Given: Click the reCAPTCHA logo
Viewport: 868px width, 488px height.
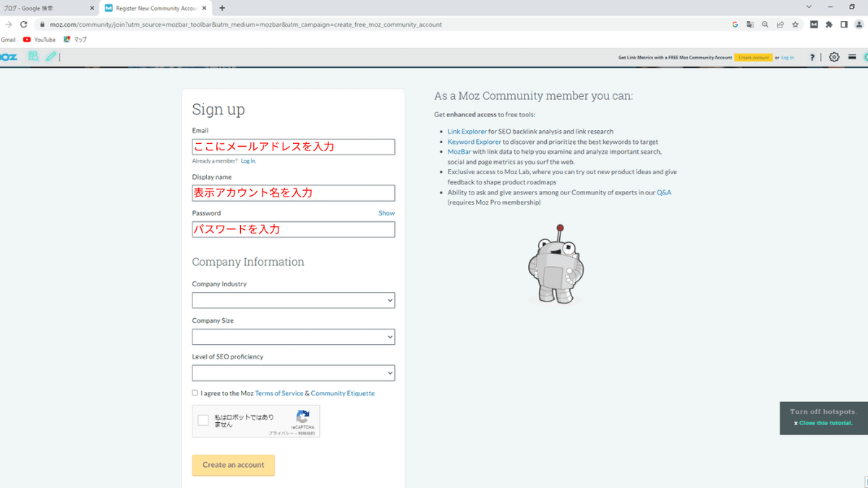Looking at the screenshot, I should [303, 416].
